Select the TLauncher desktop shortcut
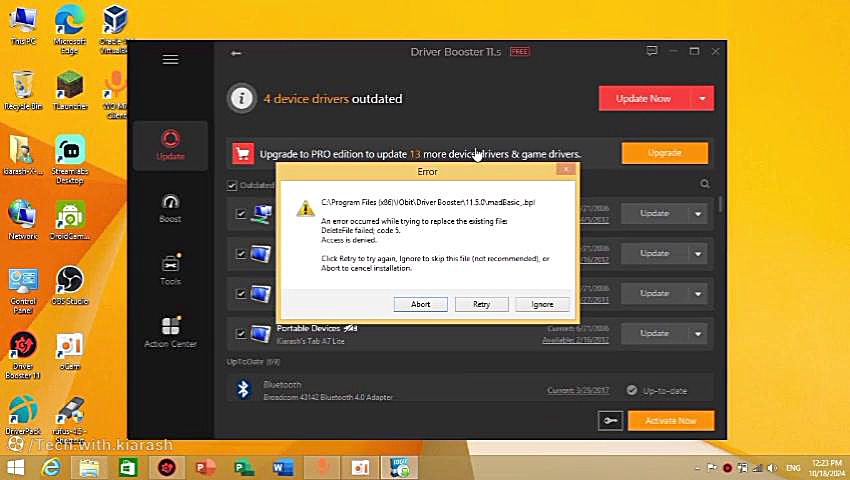 70,91
